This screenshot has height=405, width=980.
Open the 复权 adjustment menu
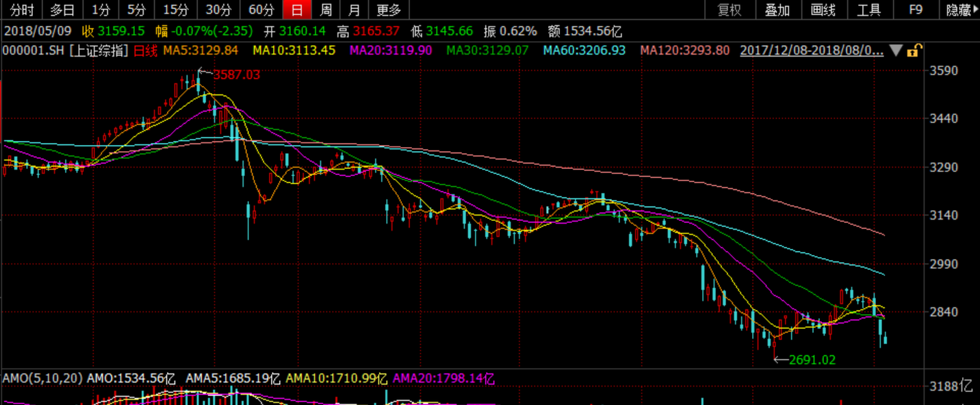729,10
